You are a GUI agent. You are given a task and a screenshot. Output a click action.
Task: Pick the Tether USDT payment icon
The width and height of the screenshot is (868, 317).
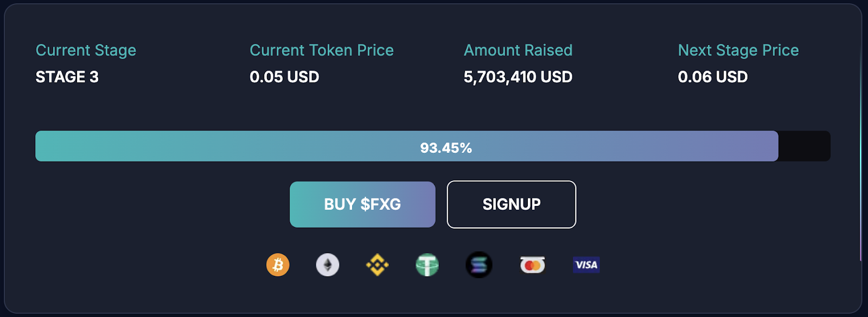tap(427, 265)
